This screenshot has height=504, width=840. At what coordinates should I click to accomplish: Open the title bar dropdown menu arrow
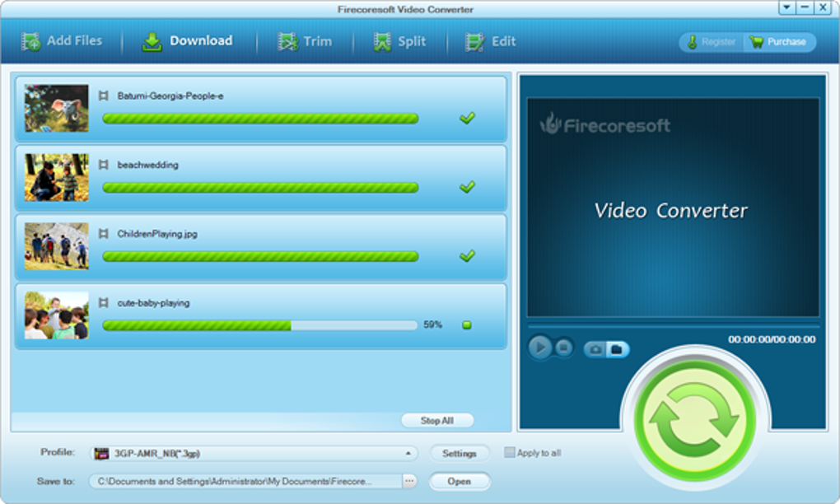pyautogui.click(x=786, y=7)
